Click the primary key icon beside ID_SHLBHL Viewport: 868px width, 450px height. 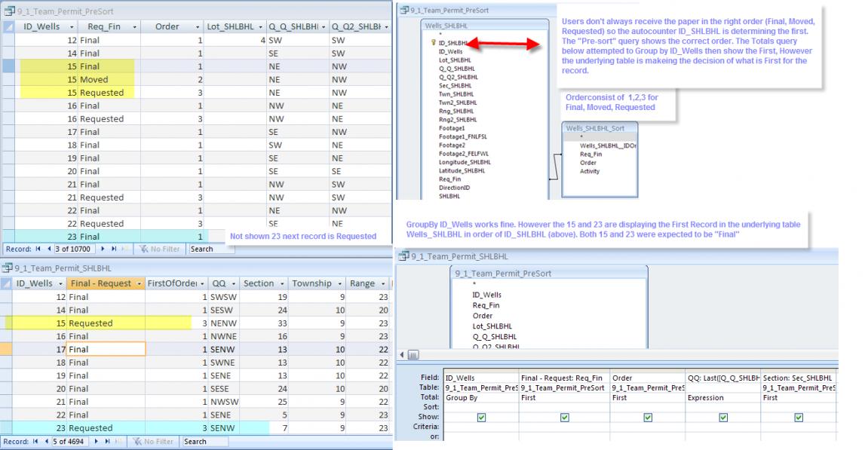434,43
